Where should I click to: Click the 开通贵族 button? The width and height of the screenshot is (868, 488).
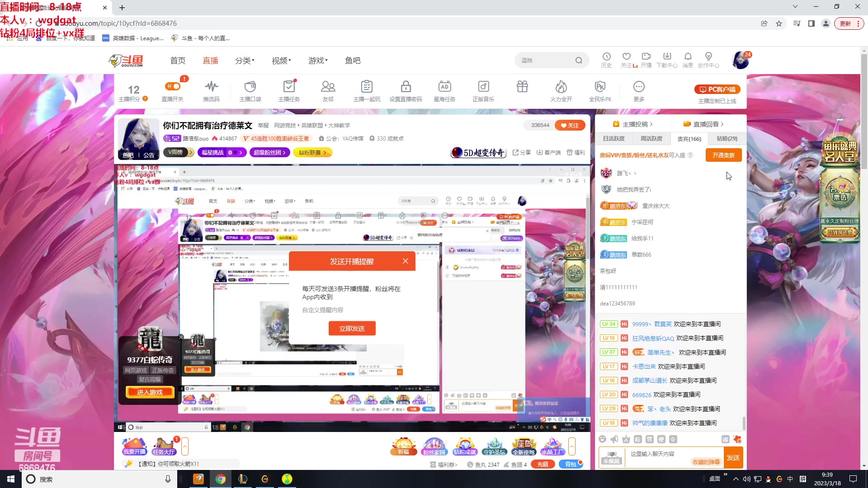click(723, 155)
